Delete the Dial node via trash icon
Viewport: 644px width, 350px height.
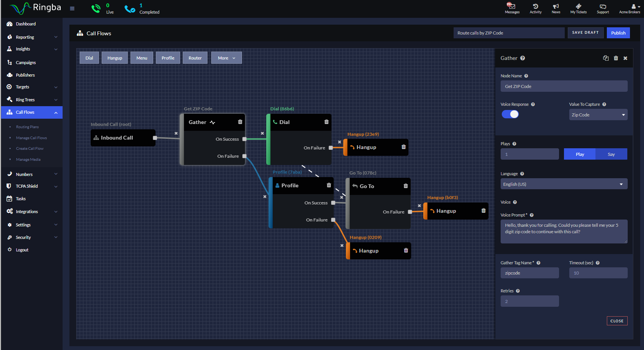(327, 122)
